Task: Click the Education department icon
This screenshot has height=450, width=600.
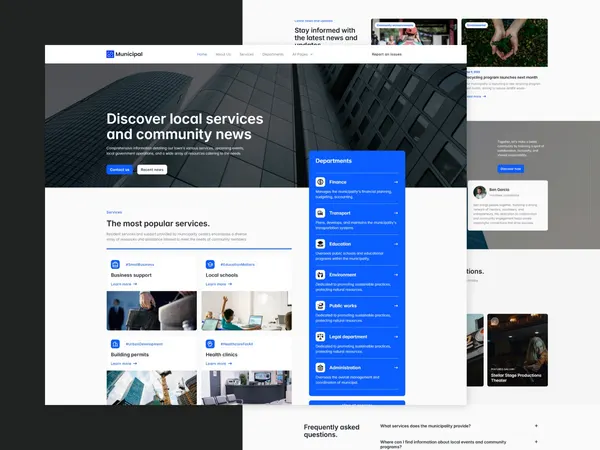Action: 320,244
